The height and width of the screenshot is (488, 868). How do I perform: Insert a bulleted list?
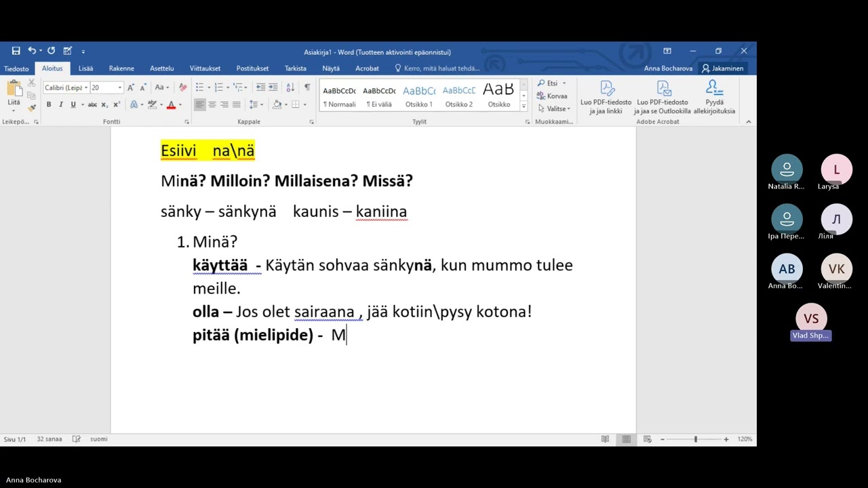coord(199,87)
